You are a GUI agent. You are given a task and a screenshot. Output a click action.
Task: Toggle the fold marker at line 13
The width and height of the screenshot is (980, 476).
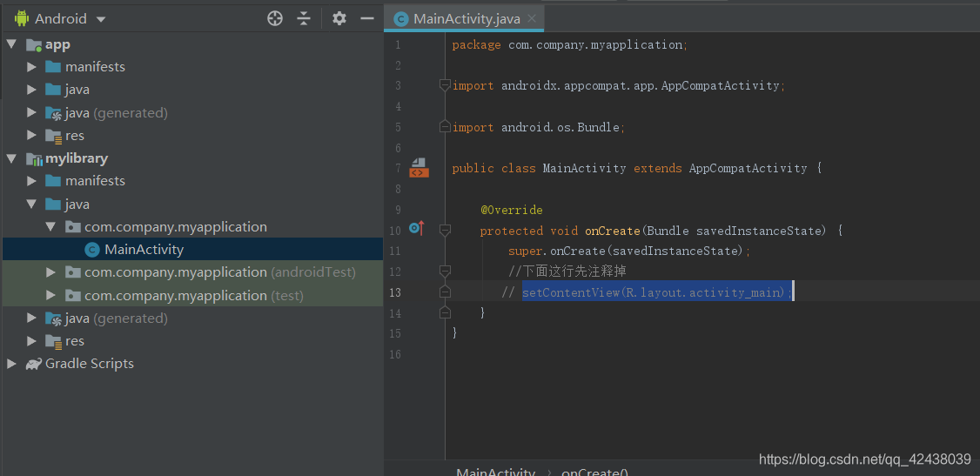(445, 292)
